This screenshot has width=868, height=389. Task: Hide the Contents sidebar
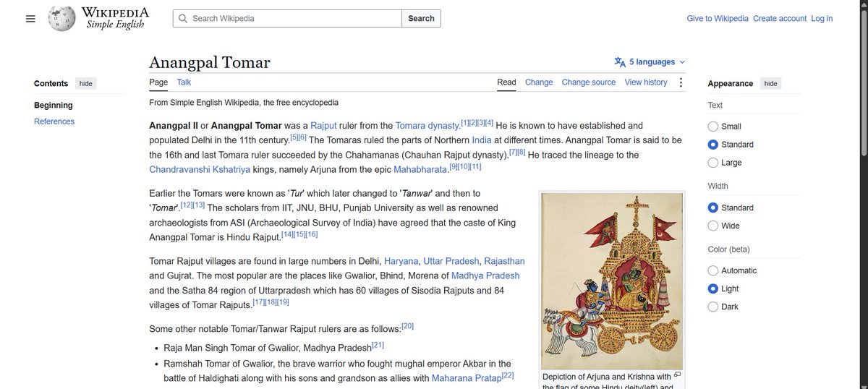[x=85, y=83]
